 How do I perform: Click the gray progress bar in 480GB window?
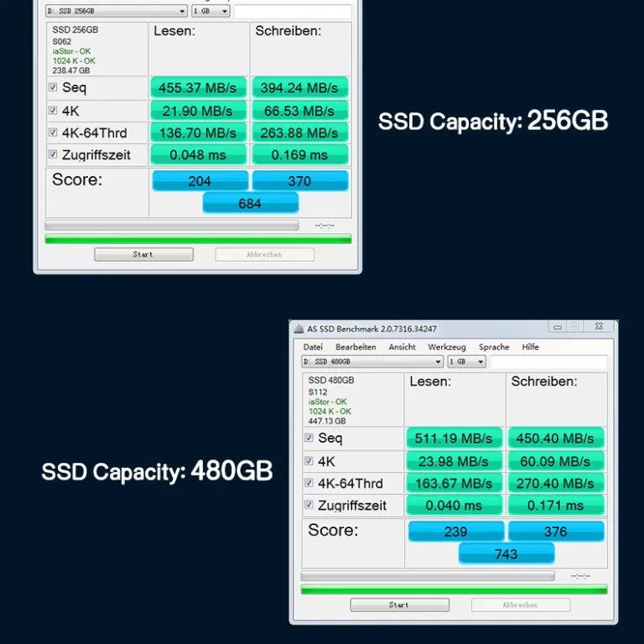pyautogui.click(x=428, y=576)
